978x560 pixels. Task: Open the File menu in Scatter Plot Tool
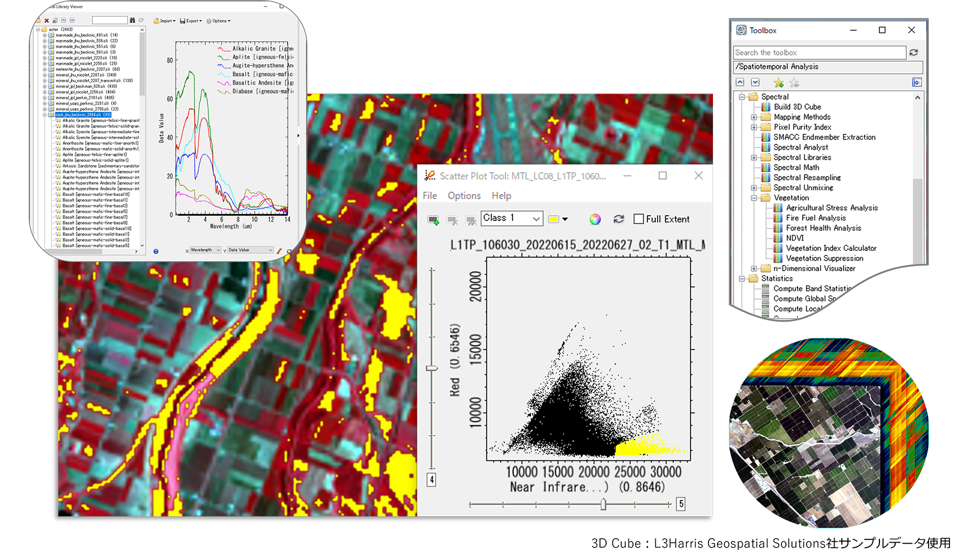430,195
